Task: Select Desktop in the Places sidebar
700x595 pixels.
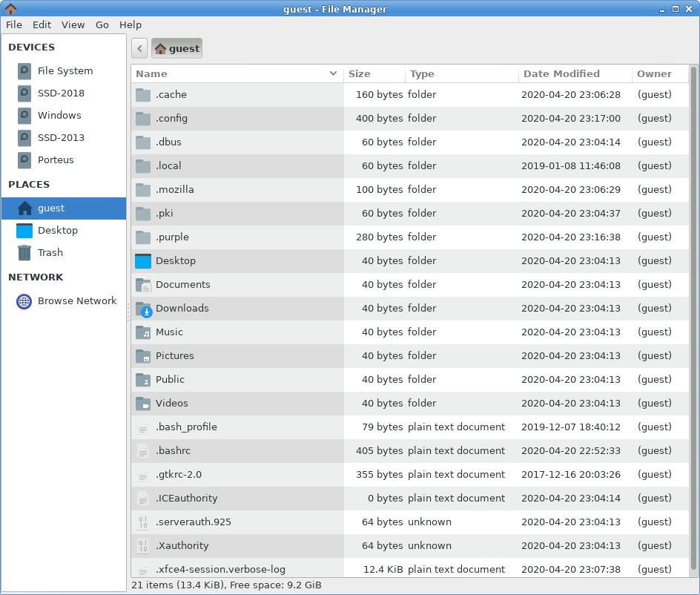Action: (x=58, y=231)
